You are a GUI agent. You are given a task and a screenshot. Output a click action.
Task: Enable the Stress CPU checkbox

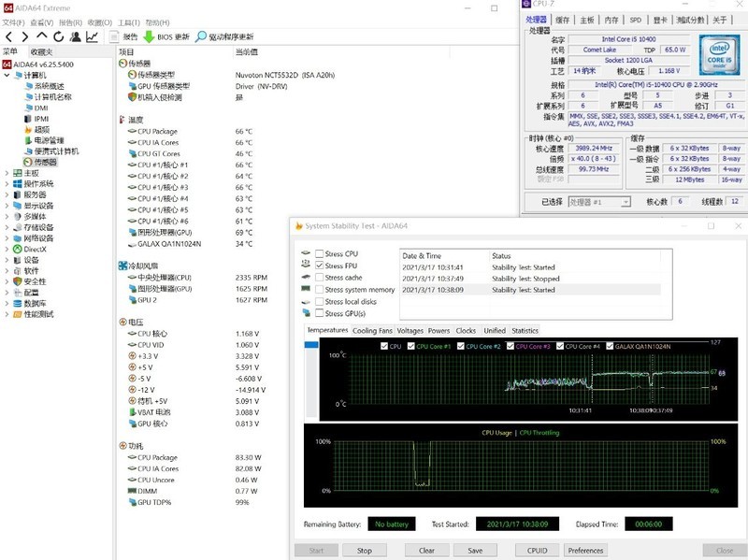(x=320, y=253)
